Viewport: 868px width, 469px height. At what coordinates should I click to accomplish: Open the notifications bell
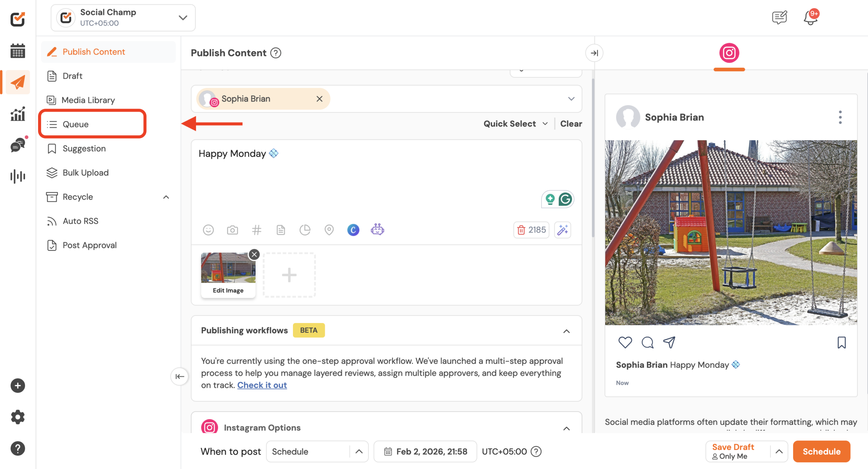tap(810, 18)
